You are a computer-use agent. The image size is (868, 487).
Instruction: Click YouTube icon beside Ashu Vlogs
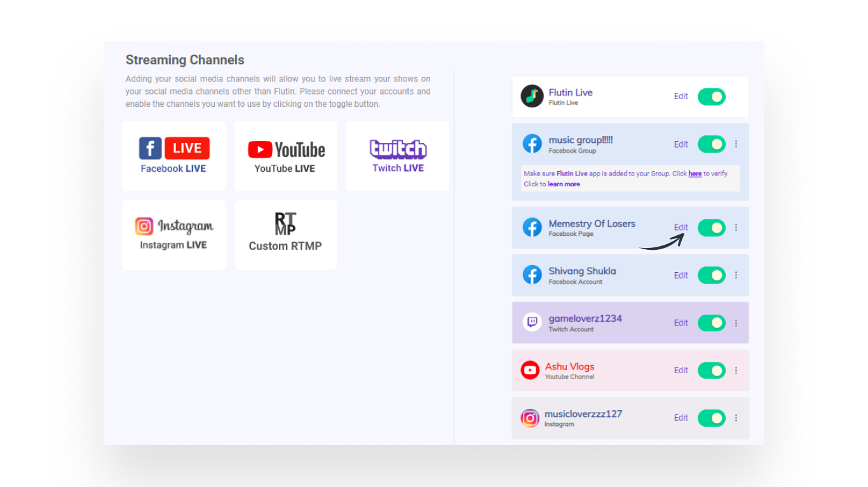click(530, 370)
